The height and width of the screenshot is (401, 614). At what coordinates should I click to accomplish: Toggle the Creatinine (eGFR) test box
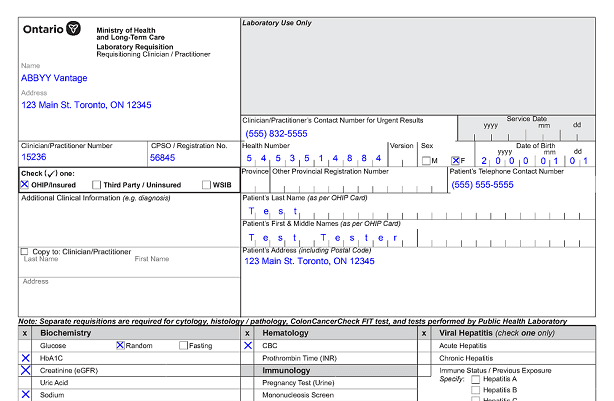(x=25, y=370)
